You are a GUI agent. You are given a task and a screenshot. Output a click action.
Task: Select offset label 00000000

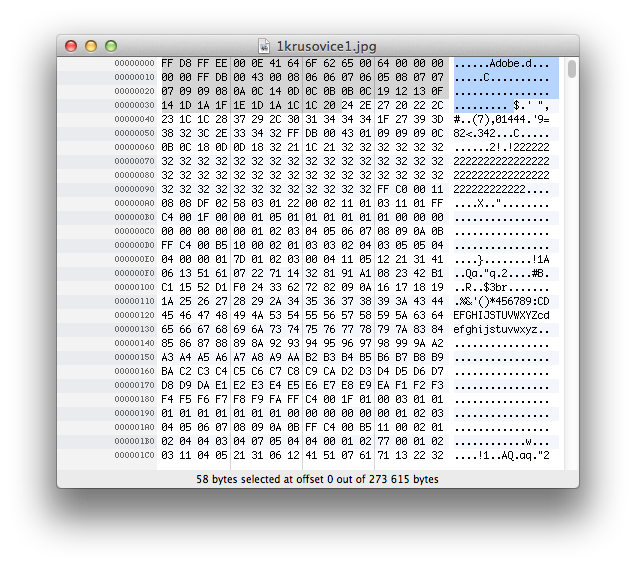(134, 63)
